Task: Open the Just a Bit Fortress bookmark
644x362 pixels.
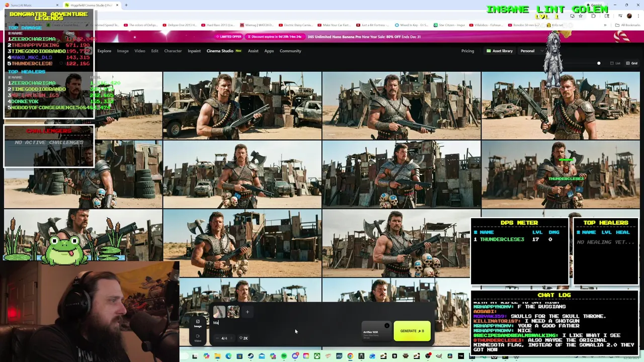Action: [x=373, y=25]
